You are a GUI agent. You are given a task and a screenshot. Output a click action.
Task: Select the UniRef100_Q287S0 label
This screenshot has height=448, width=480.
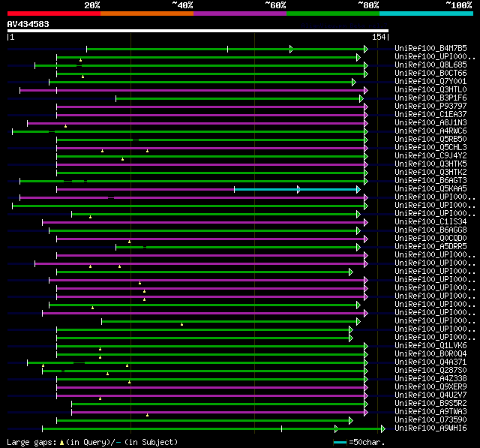(430, 371)
